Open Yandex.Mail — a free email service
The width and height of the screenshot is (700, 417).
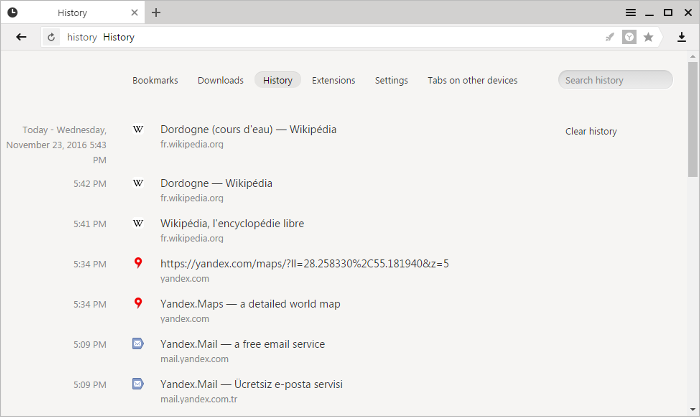pyautogui.click(x=242, y=344)
